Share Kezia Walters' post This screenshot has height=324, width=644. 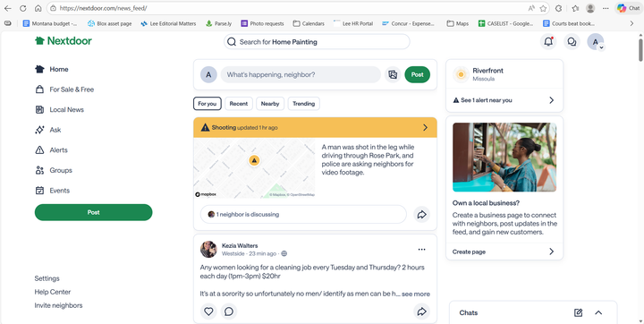tap(421, 311)
